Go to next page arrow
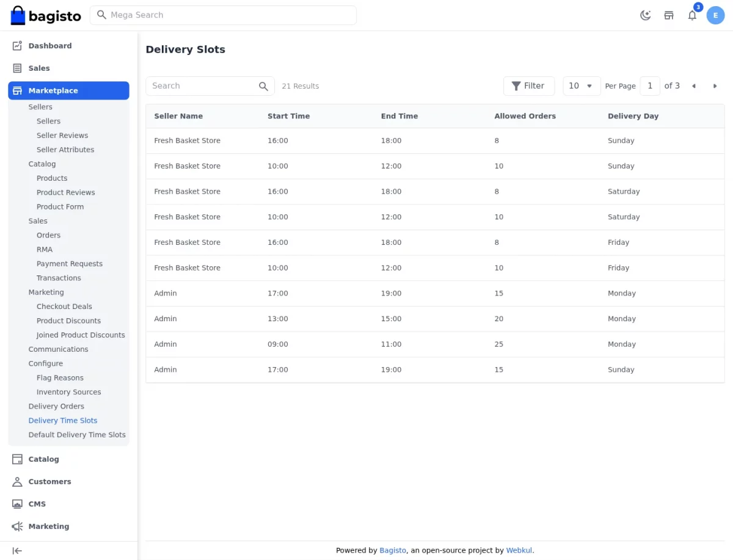The height and width of the screenshot is (560, 733). (715, 86)
